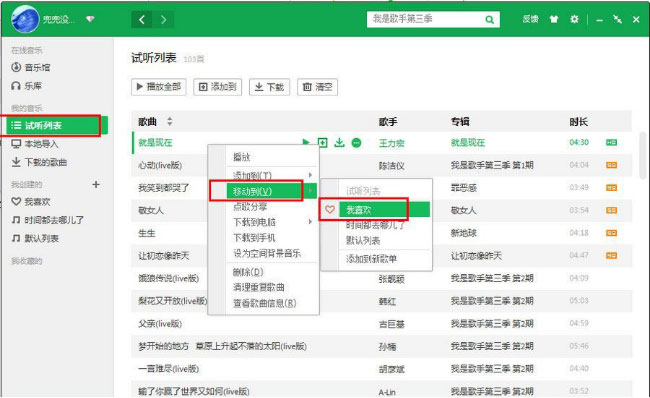Click the download icon on 就是现在 row
Screen dimensions: 650x398
(340, 143)
